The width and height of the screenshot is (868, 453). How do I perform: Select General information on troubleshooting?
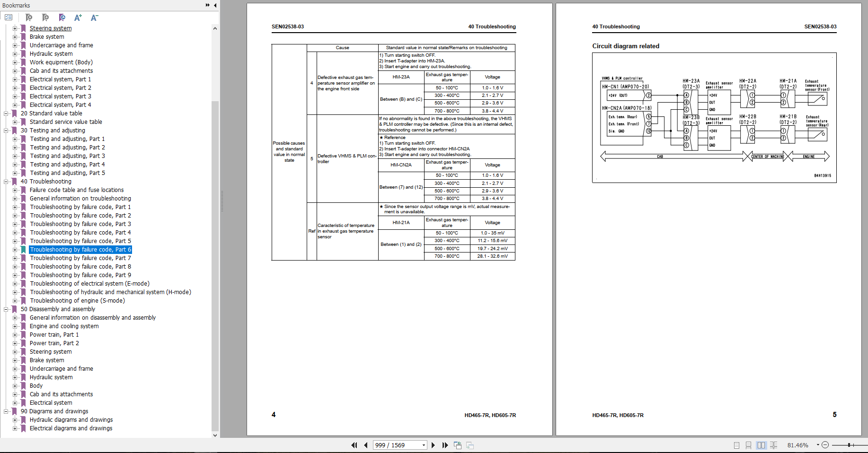80,199
